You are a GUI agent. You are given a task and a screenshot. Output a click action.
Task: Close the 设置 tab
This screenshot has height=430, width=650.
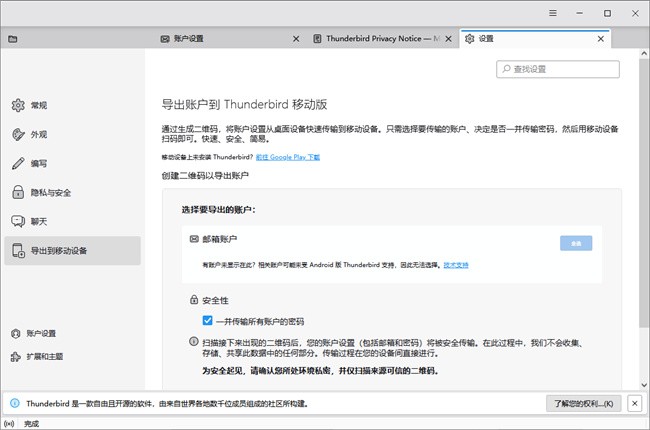(601, 39)
